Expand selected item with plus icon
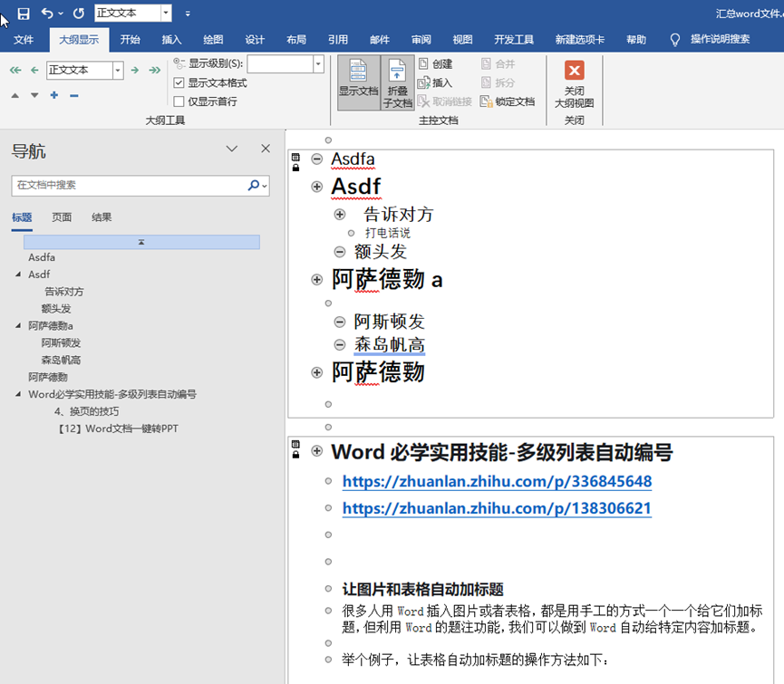Image resolution: width=784 pixels, height=684 pixels. pyautogui.click(x=54, y=95)
